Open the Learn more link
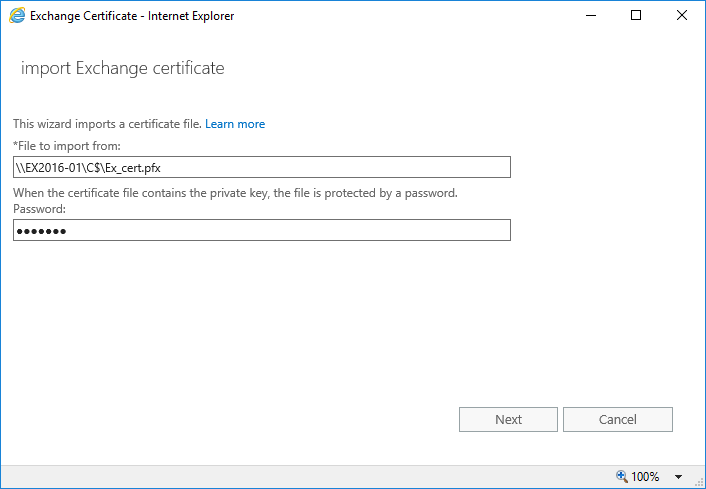Viewport: 706px width, 489px height. pyautogui.click(x=235, y=124)
